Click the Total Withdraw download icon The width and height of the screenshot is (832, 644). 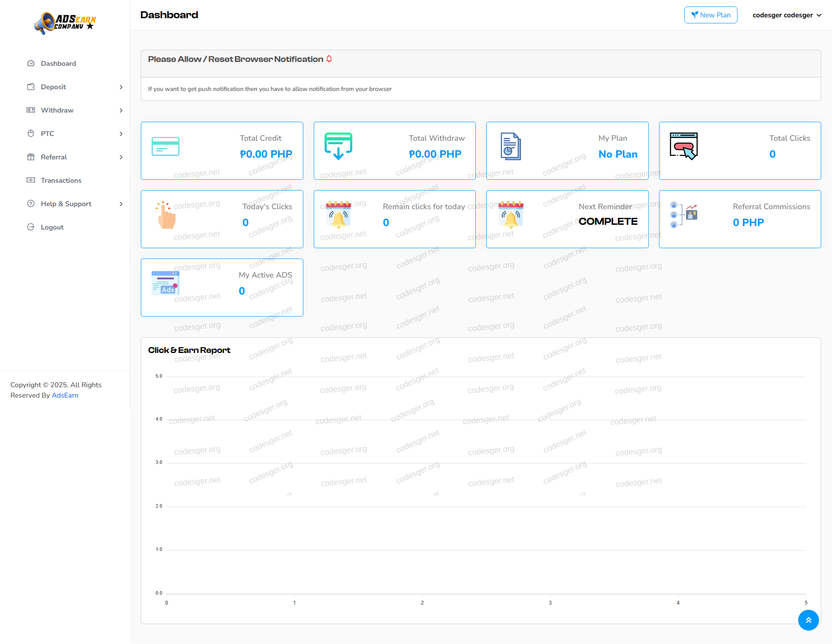coord(338,146)
